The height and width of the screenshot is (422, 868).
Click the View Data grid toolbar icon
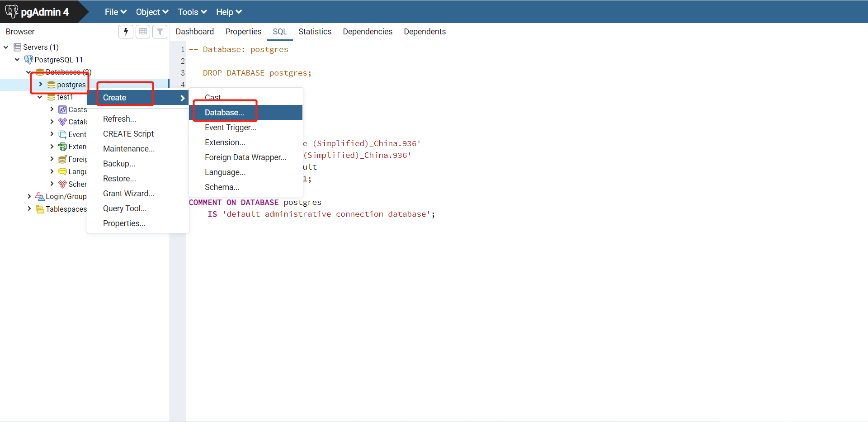[x=143, y=32]
